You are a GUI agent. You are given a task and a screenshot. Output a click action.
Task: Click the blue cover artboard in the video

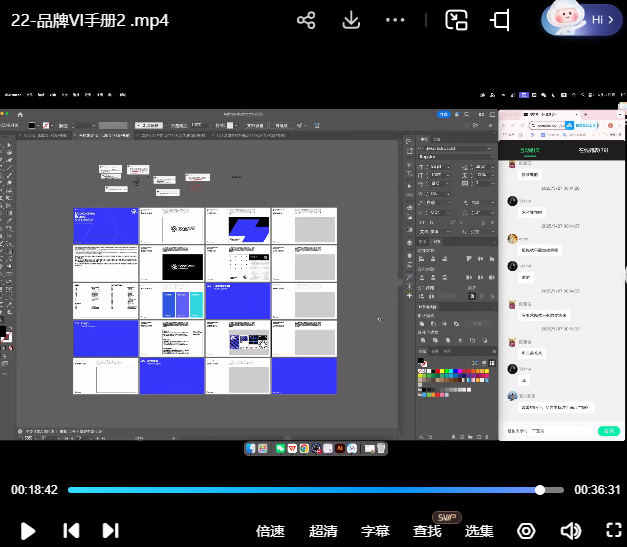coord(104,225)
